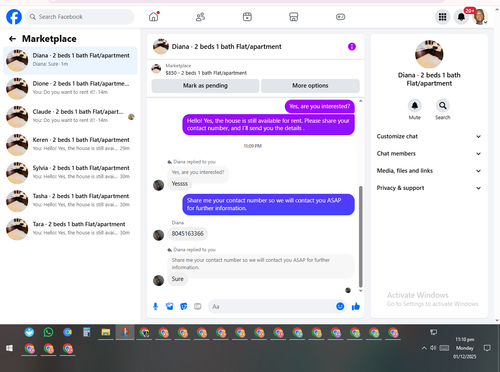
Task: Open the purple conversation info icon
Action: tap(352, 47)
